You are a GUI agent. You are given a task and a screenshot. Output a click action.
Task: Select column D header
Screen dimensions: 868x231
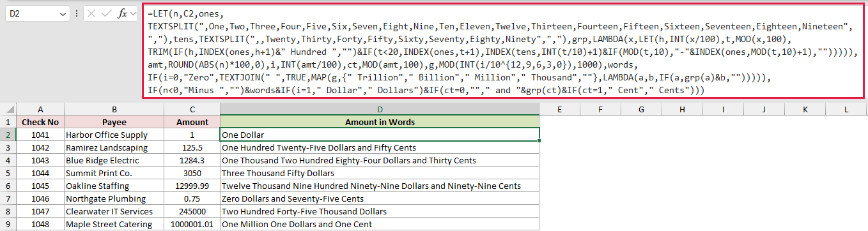click(380, 109)
